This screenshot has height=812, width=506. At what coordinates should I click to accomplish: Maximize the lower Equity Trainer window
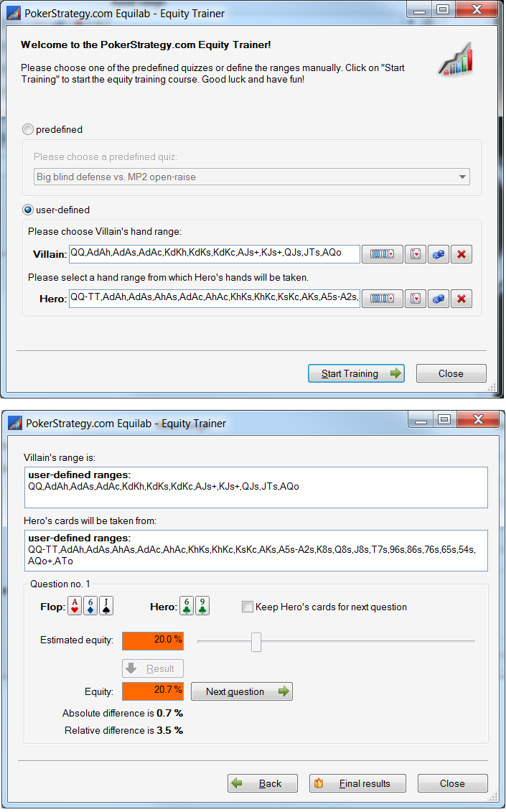[x=444, y=419]
